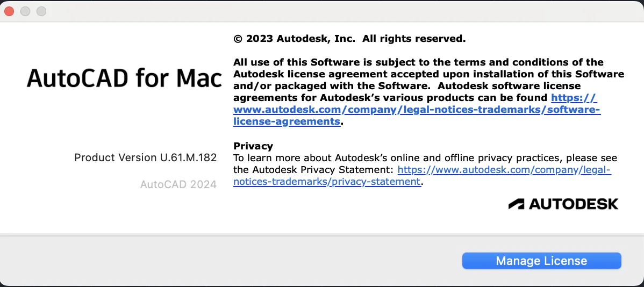
Task: Open the https://www.autodesk.com/company/legal- privacy link line
Action: (x=504, y=170)
